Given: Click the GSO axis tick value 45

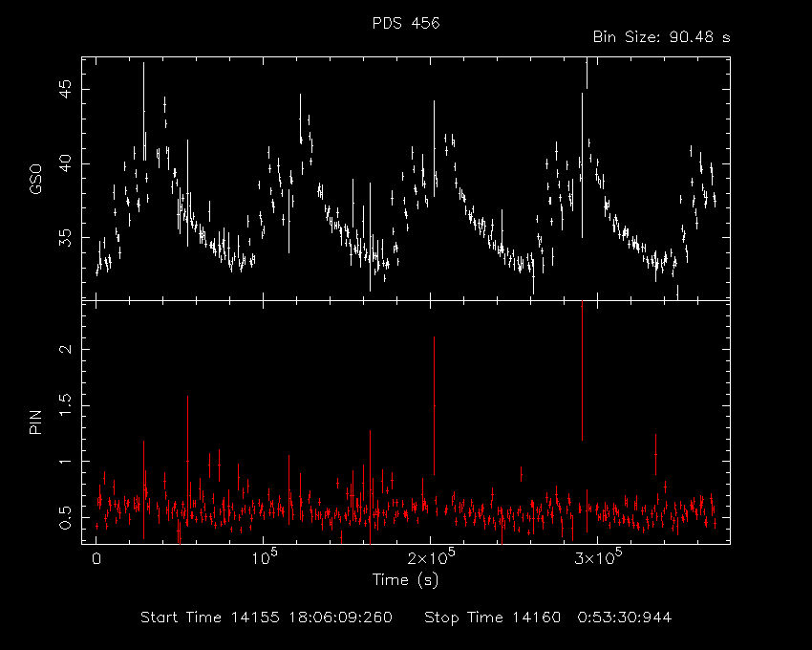Looking at the screenshot, I should pyautogui.click(x=66, y=89).
